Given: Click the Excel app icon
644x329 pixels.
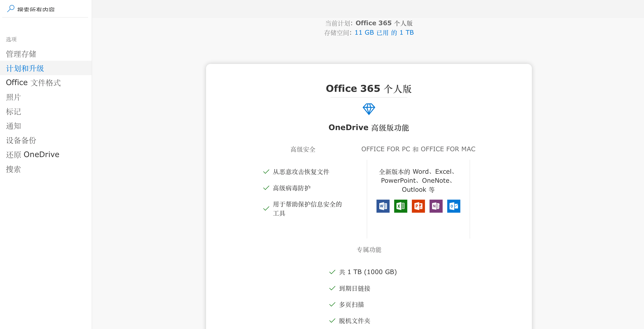Looking at the screenshot, I should tap(400, 206).
